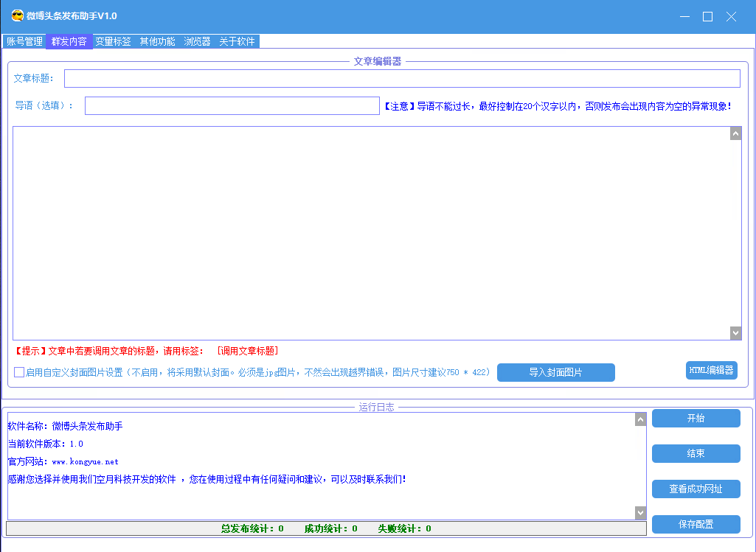Click the article editor scroll-down arrow
This screenshot has height=552, width=756.
pyautogui.click(x=736, y=333)
